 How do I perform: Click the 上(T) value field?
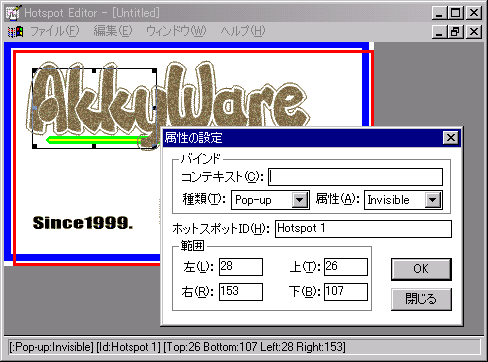coord(346,267)
